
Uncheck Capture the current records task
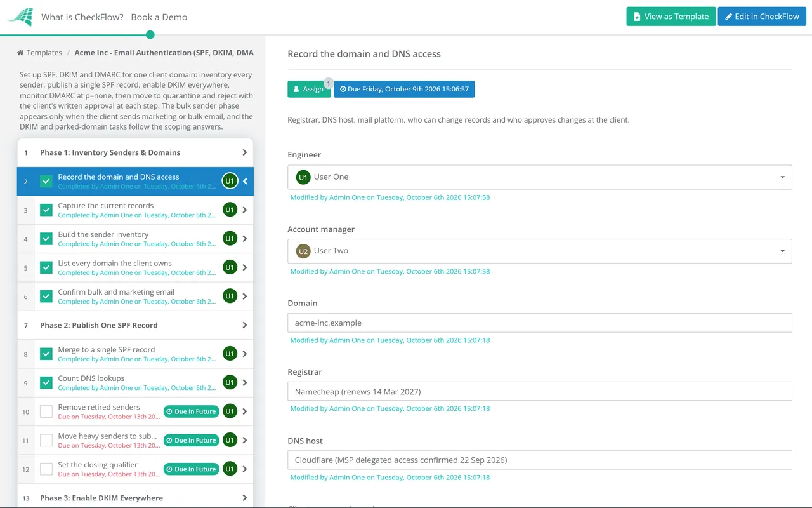click(x=46, y=210)
